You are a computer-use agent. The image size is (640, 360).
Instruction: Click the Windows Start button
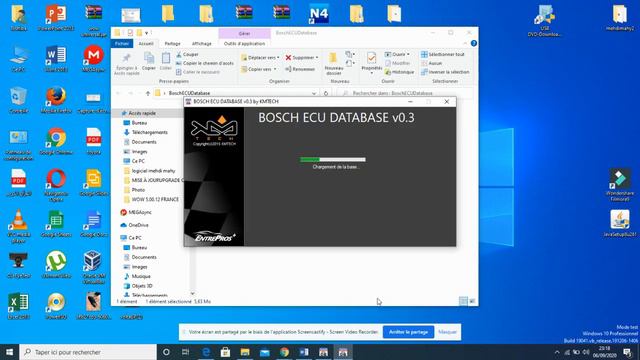coord(9,352)
